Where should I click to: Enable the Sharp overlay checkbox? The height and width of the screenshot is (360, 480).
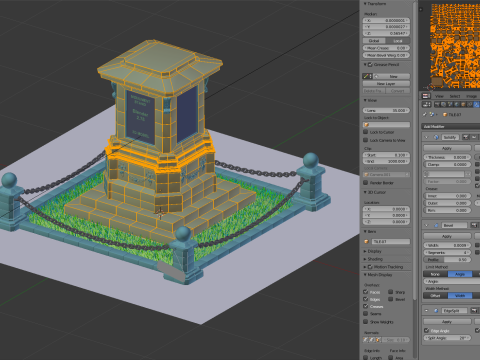391,292
